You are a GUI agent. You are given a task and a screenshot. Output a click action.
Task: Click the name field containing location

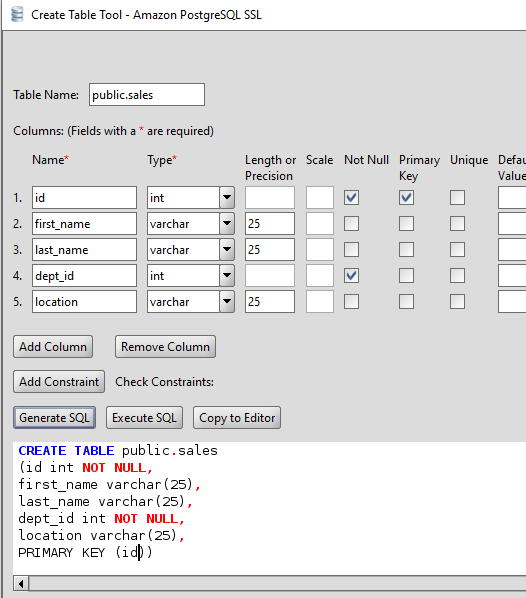coord(84,302)
